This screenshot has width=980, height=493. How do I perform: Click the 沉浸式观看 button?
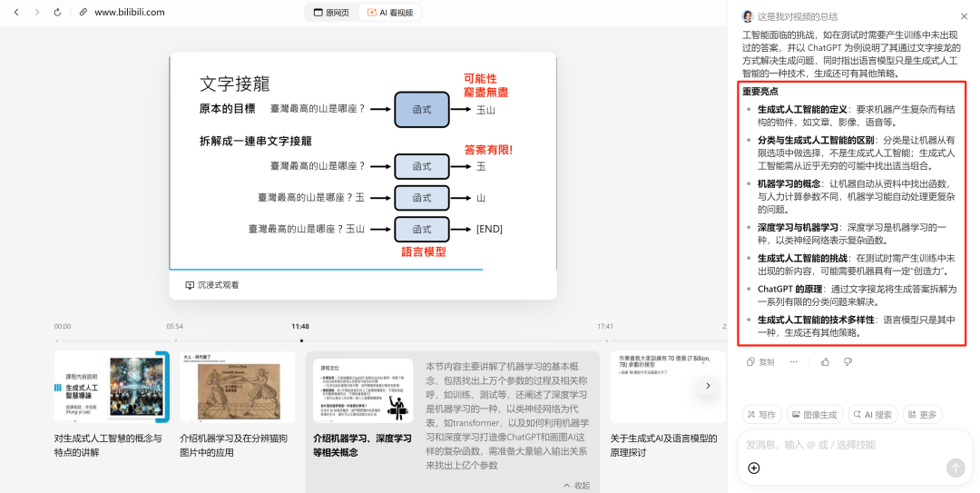click(212, 285)
